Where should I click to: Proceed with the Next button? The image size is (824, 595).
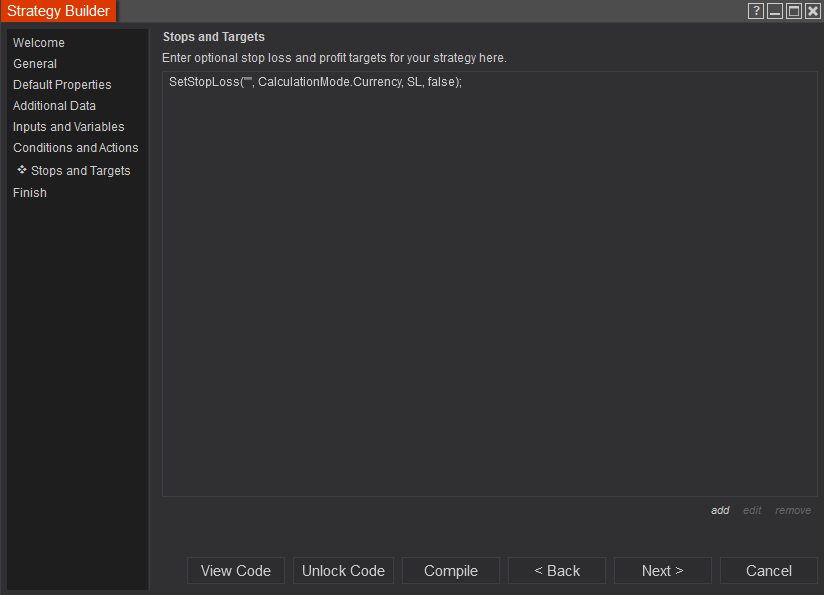click(x=663, y=571)
